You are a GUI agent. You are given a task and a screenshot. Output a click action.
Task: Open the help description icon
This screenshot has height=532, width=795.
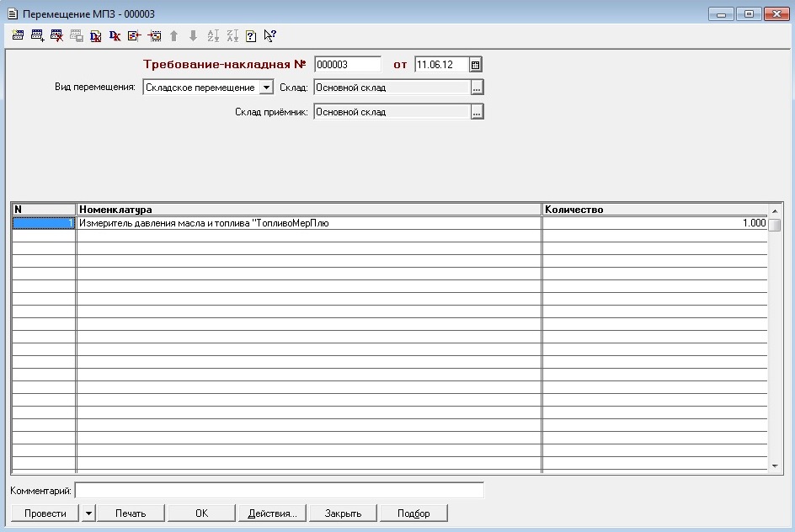tap(251, 35)
